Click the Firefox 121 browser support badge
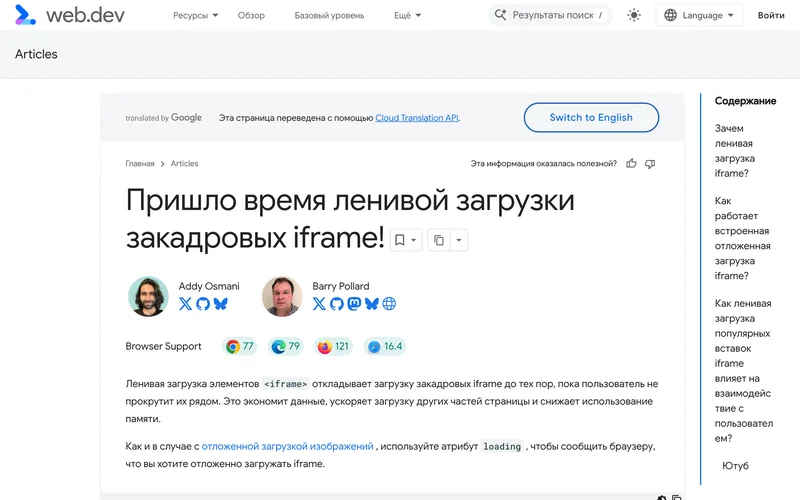 coord(333,346)
